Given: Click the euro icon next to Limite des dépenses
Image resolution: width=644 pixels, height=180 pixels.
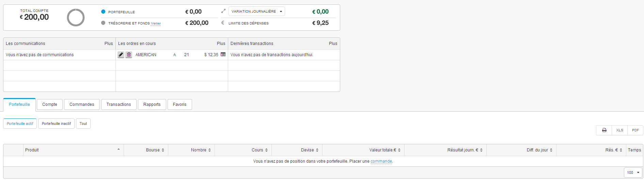Looking at the screenshot, I should click(x=223, y=23).
